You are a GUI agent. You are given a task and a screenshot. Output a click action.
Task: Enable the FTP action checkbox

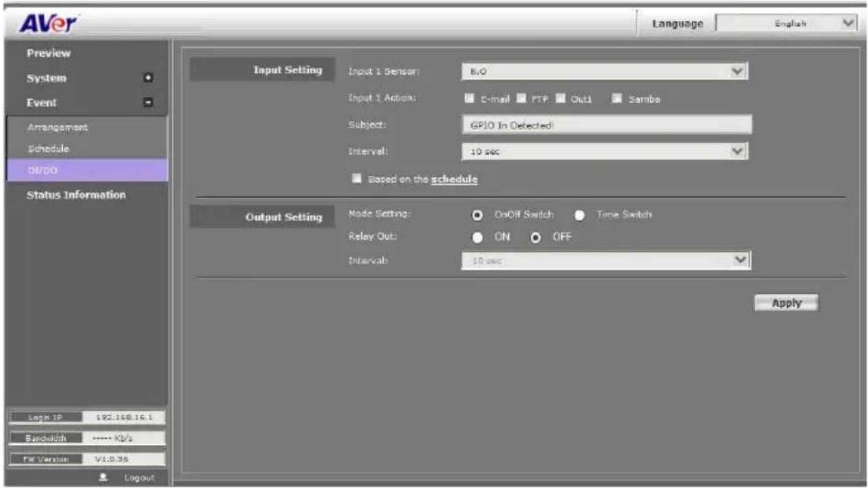(x=522, y=100)
